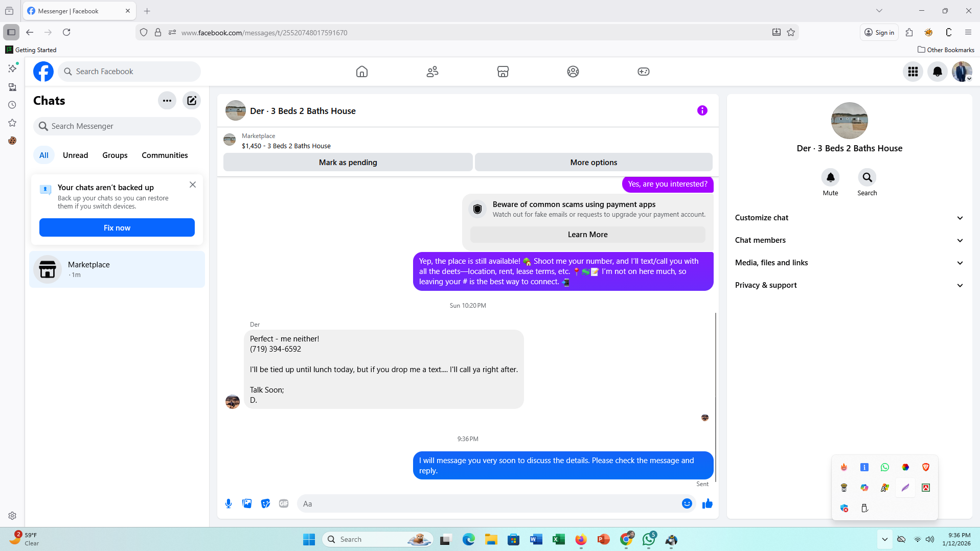Open the $1,450 listing link
This screenshot has height=551, width=980.
(x=286, y=146)
